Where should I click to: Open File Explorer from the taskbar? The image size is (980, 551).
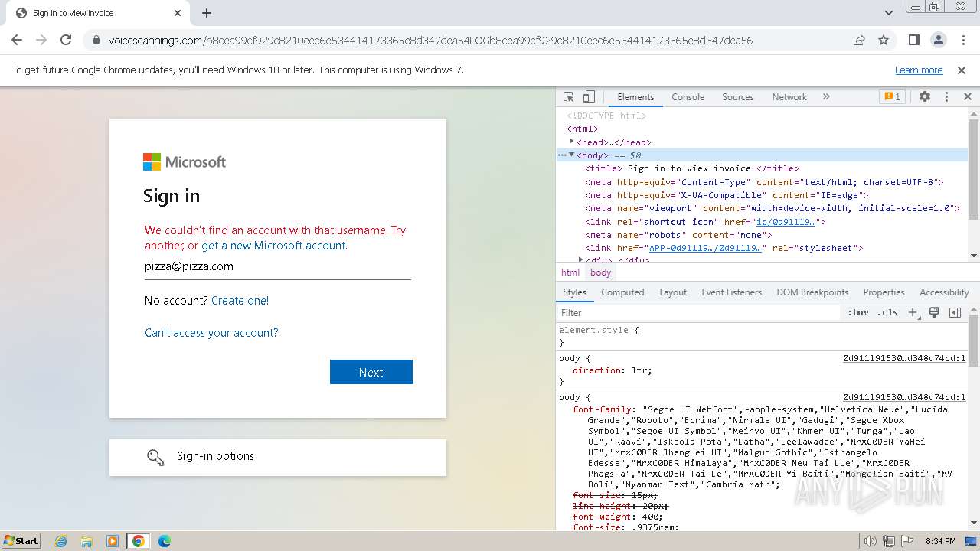pyautogui.click(x=87, y=541)
